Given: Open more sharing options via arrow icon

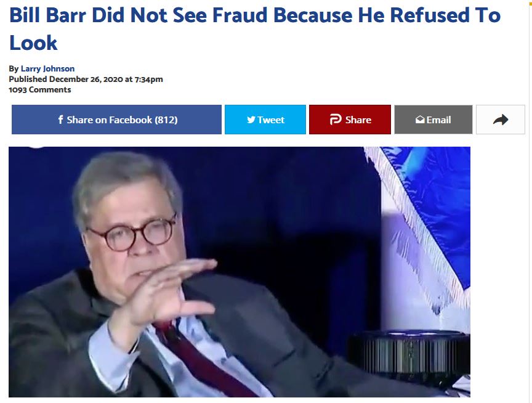Looking at the screenshot, I should point(501,120).
